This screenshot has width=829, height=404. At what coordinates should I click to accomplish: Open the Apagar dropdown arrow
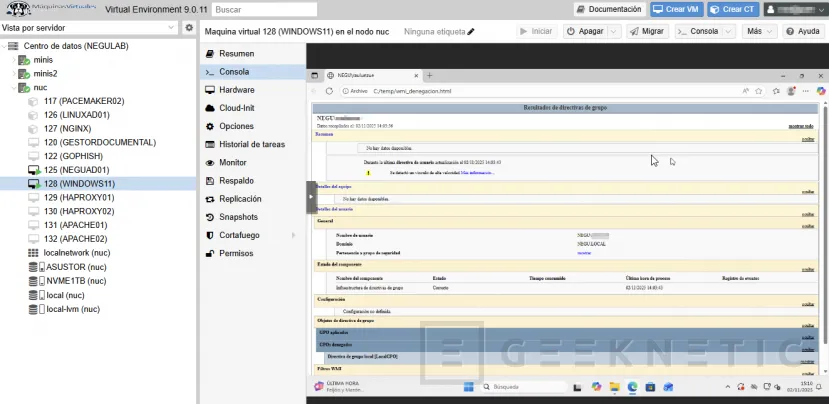point(614,31)
